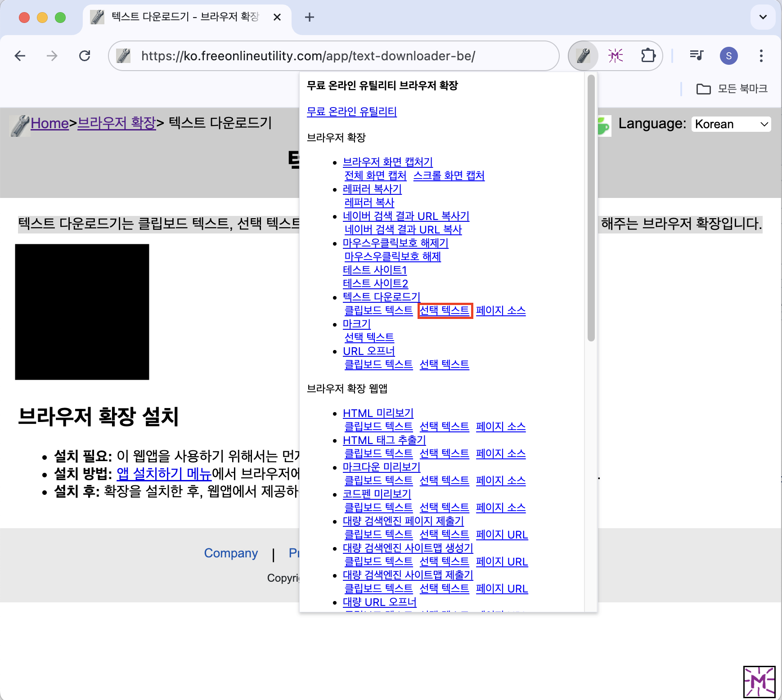Open the profile avatar labeled S

(728, 56)
